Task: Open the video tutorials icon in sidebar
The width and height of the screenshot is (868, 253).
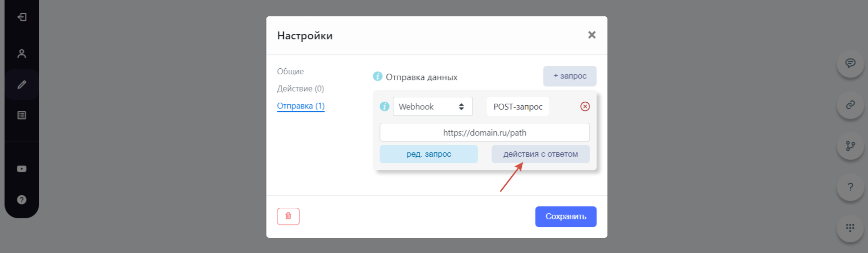Action: click(22, 169)
